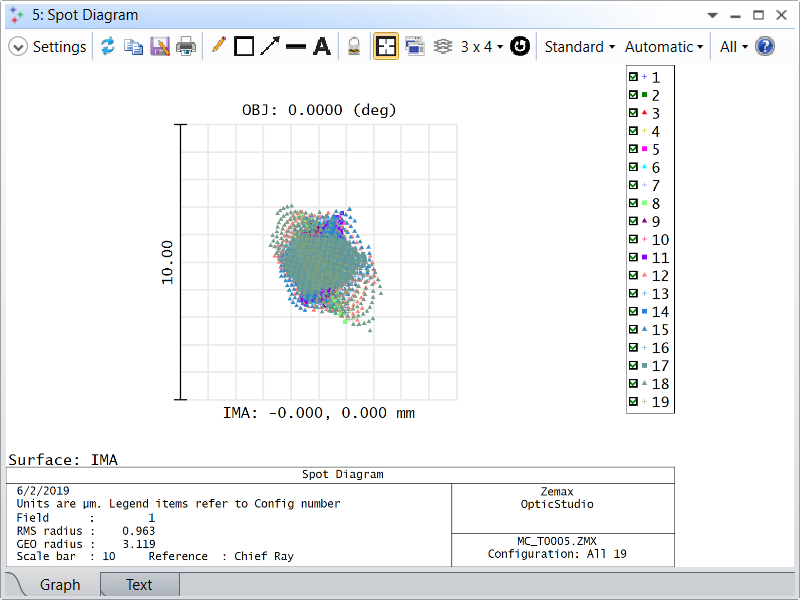Click the magenta square marker for config 5
The height and width of the screenshot is (600, 800).
pos(644,149)
